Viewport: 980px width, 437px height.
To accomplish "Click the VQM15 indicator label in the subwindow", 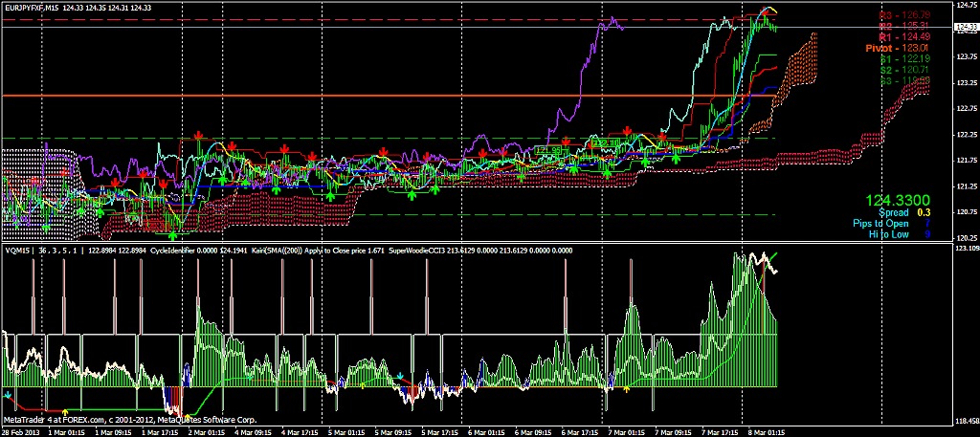I will [x=17, y=251].
